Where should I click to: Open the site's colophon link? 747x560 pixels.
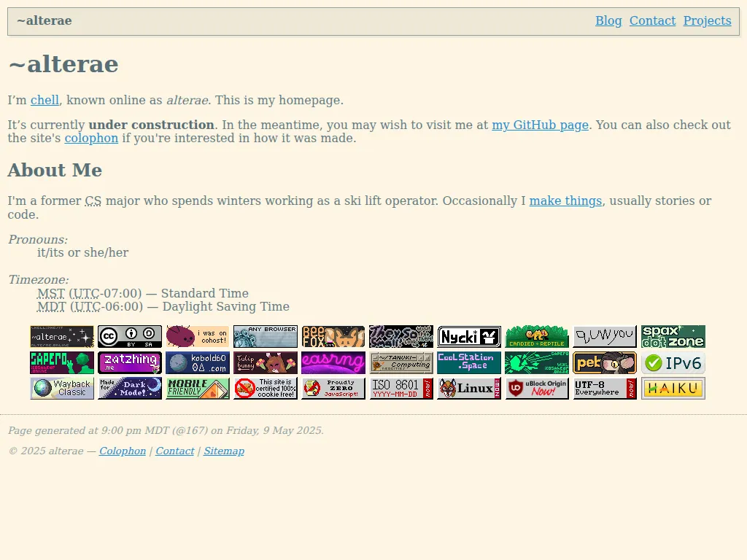90,138
